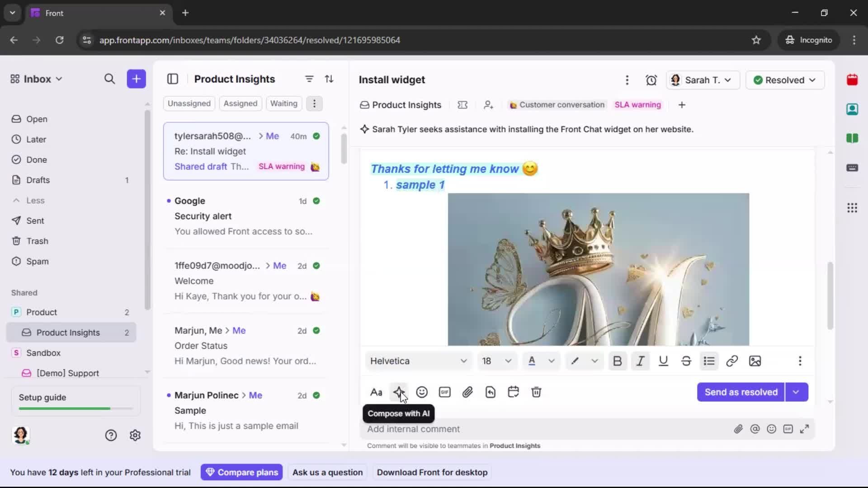Click the Compare plans button
Viewport: 868px width, 488px height.
(x=241, y=472)
